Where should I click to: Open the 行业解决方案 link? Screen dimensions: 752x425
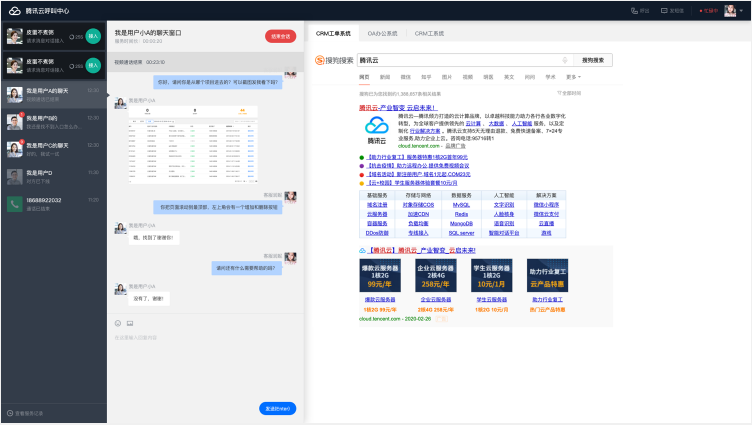pyautogui.click(x=425, y=131)
